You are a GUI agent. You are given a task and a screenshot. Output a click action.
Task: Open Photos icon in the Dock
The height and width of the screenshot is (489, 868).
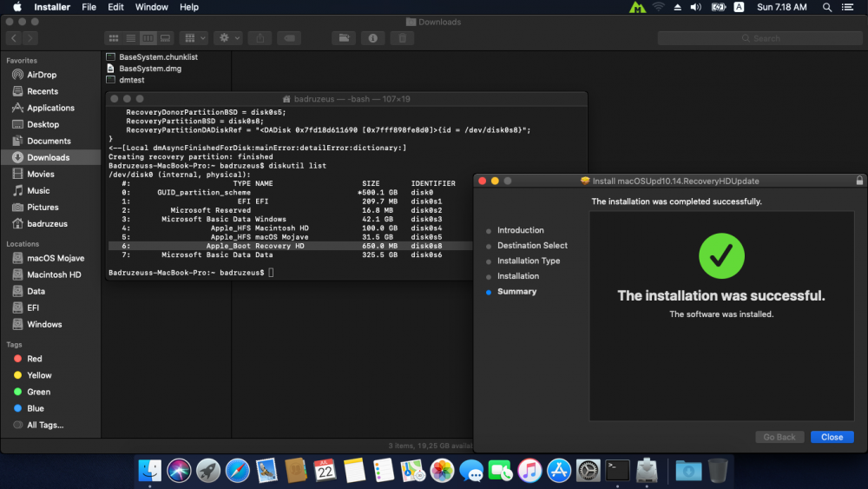click(442, 471)
